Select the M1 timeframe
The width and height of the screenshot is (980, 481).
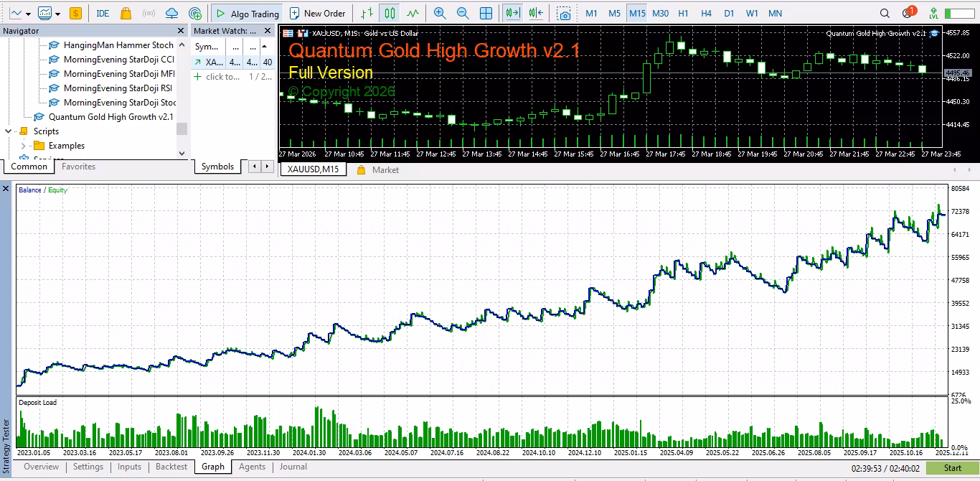click(x=591, y=13)
